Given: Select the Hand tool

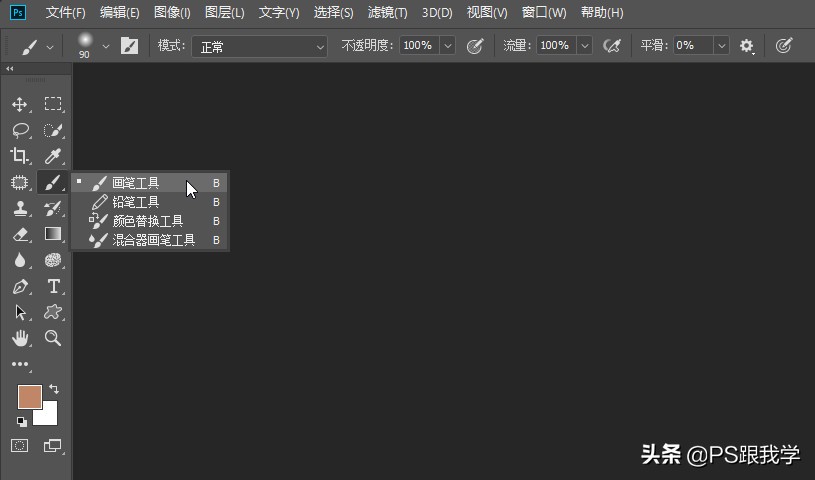Looking at the screenshot, I should (20, 338).
